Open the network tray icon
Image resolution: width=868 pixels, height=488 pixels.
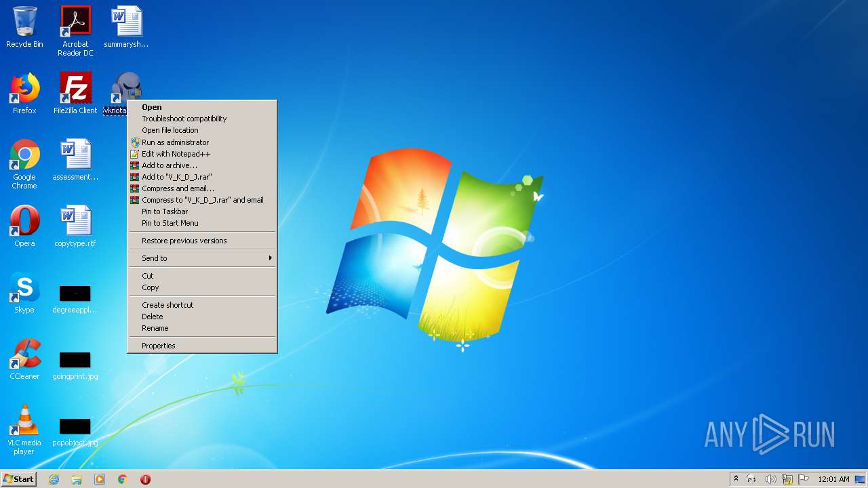click(x=787, y=479)
